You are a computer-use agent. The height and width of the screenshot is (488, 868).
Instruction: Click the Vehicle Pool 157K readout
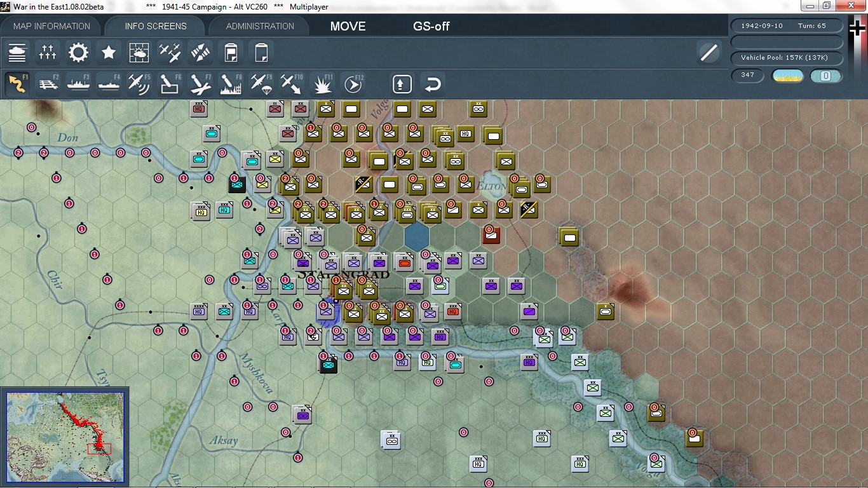[788, 58]
